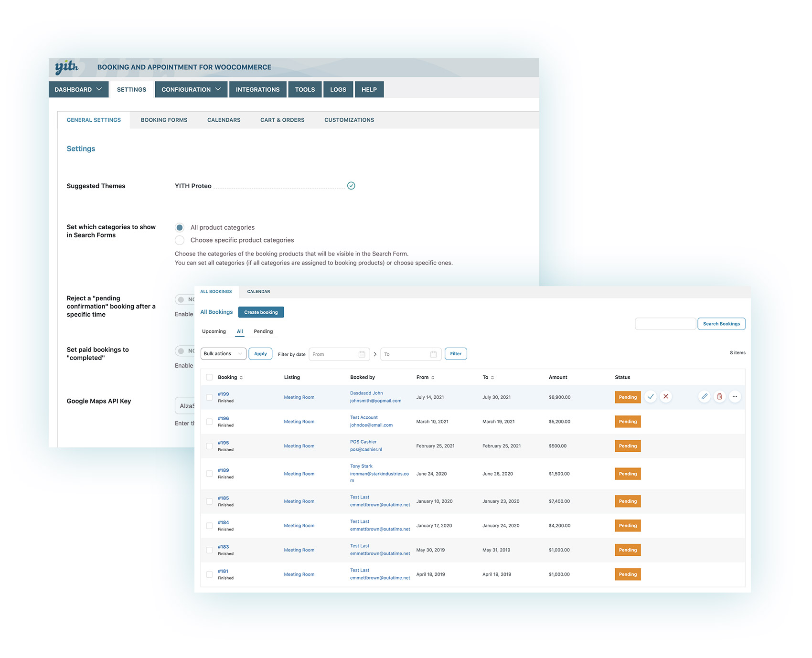Open Meeting Room listing for booking #195

[x=299, y=446]
